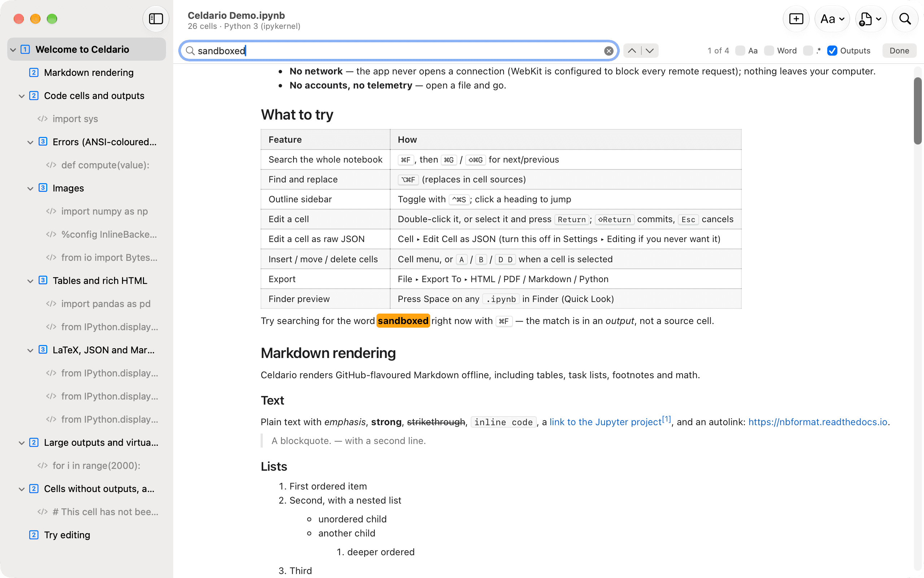Collapse Cells without outputs section

click(22, 489)
